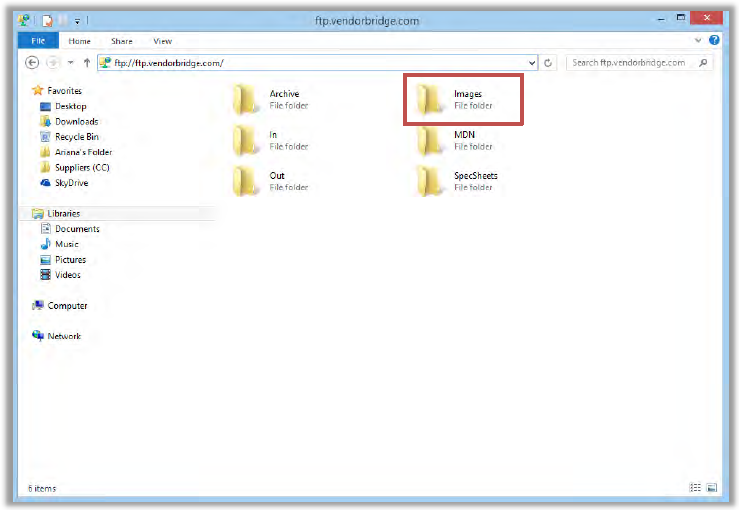This screenshot has height=510, width=739.
Task: Click the window system icon in title bar
Action: pyautogui.click(x=24, y=20)
